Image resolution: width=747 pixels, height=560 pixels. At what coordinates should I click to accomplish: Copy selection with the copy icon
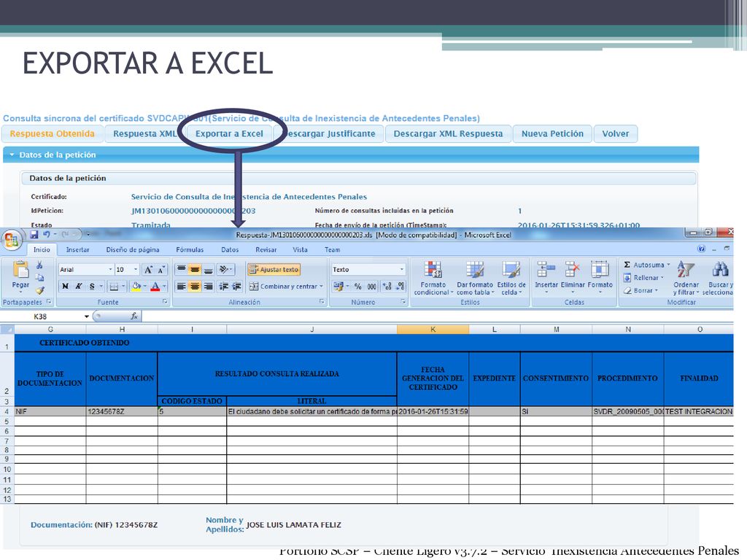pyautogui.click(x=39, y=277)
